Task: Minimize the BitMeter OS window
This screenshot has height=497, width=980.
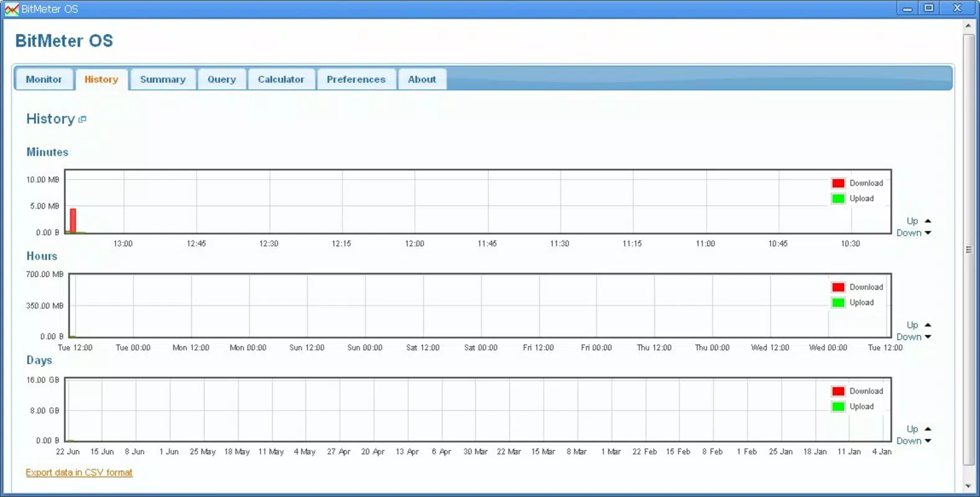Action: (908, 9)
